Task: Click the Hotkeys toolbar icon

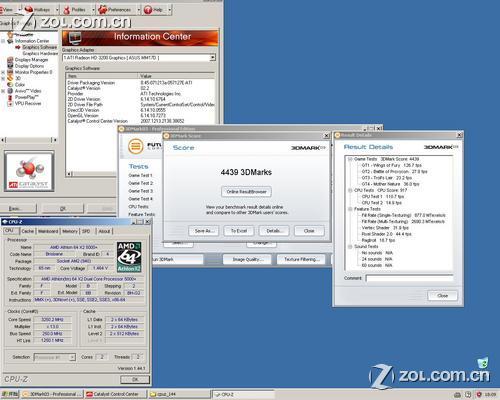Action: click(x=29, y=10)
